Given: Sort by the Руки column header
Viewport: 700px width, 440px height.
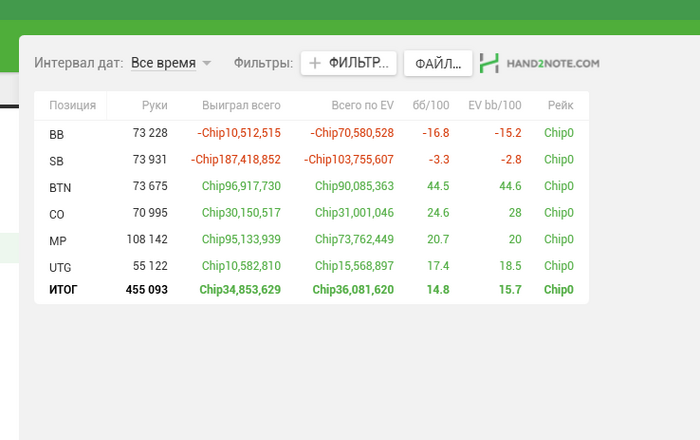Looking at the screenshot, I should [154, 105].
